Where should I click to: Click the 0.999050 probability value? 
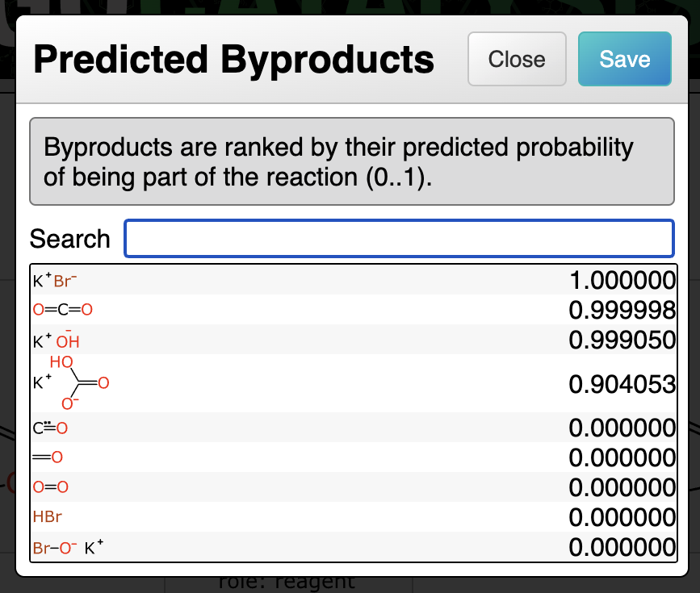coord(622,340)
